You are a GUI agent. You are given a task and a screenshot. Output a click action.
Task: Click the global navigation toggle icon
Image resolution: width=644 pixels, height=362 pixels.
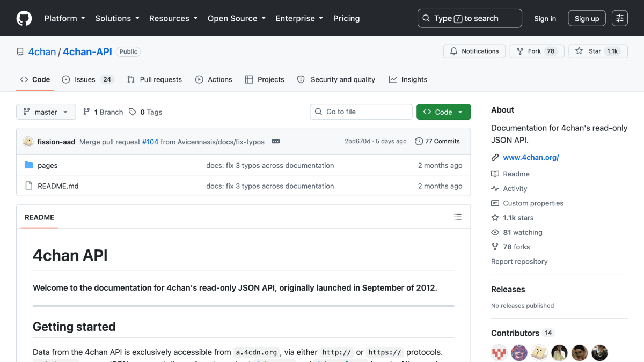coord(620,18)
